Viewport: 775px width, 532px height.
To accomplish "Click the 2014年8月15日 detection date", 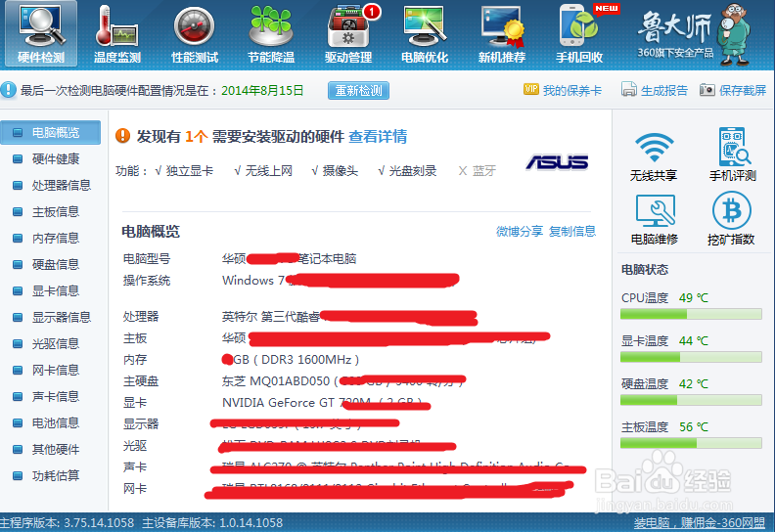I will pos(262,90).
